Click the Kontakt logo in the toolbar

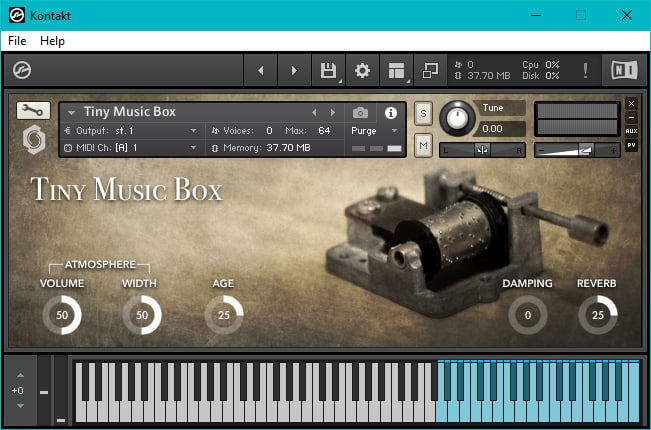click(x=22, y=70)
